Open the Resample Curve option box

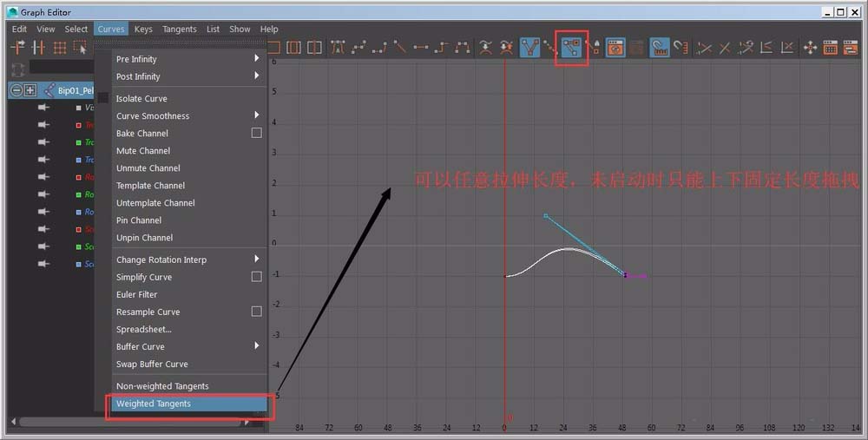(x=256, y=312)
